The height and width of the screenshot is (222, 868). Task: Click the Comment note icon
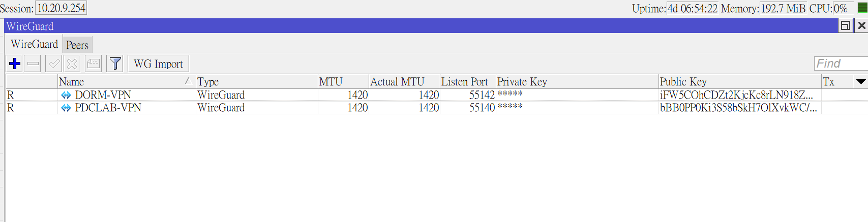[x=94, y=64]
